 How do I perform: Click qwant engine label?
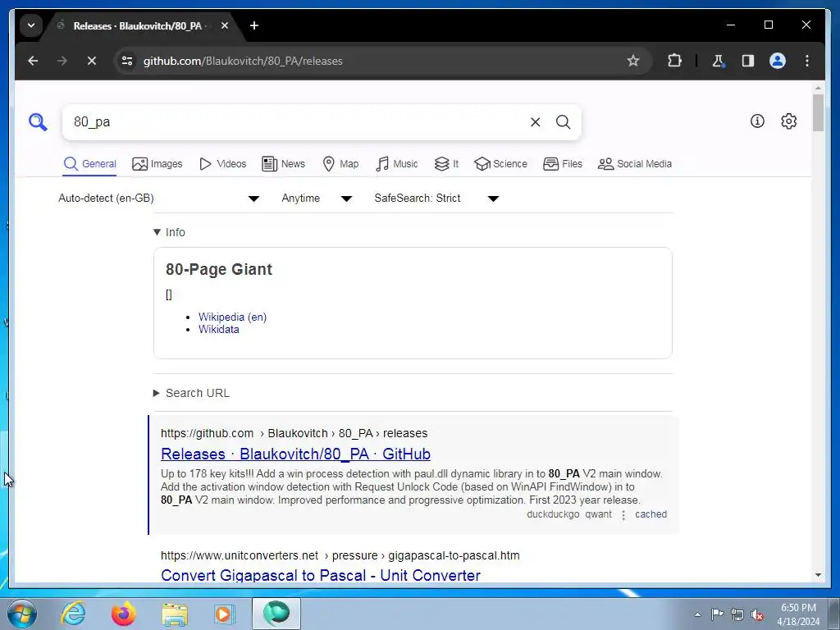point(598,514)
